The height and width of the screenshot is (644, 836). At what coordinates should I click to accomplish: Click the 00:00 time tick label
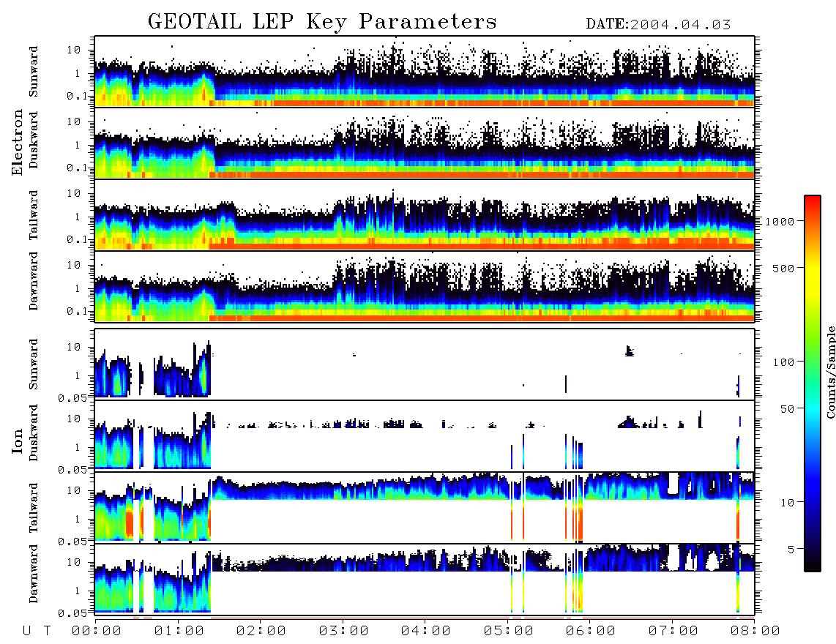[x=97, y=631]
